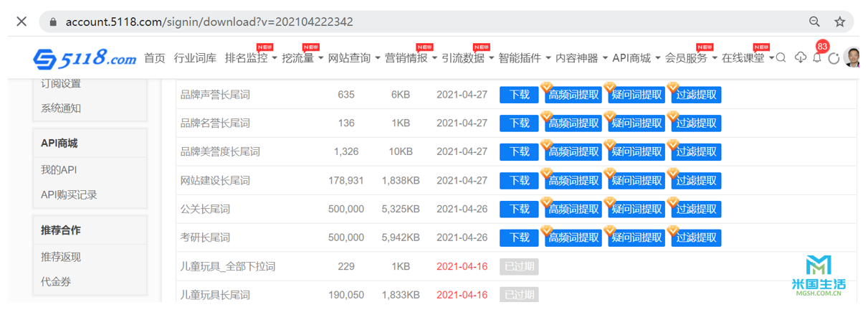Download the 考研长尾词 file
The width and height of the screenshot is (868, 315).
tap(519, 238)
